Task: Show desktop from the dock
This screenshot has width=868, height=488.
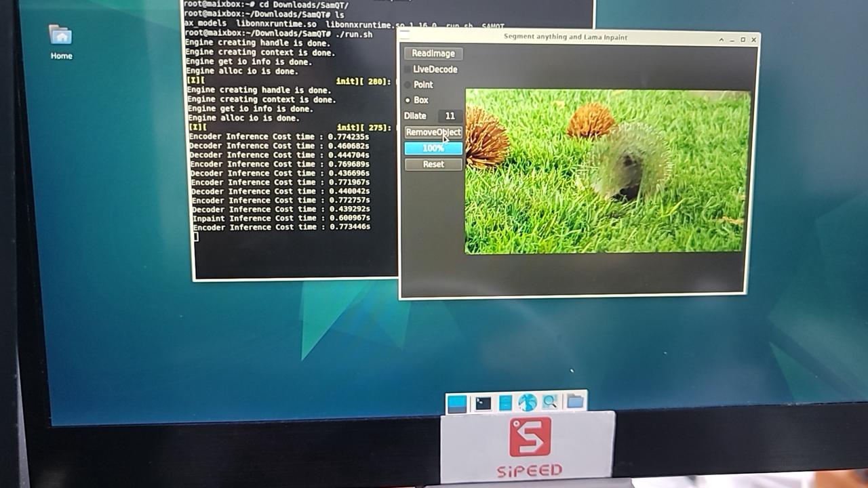Action: point(457,403)
